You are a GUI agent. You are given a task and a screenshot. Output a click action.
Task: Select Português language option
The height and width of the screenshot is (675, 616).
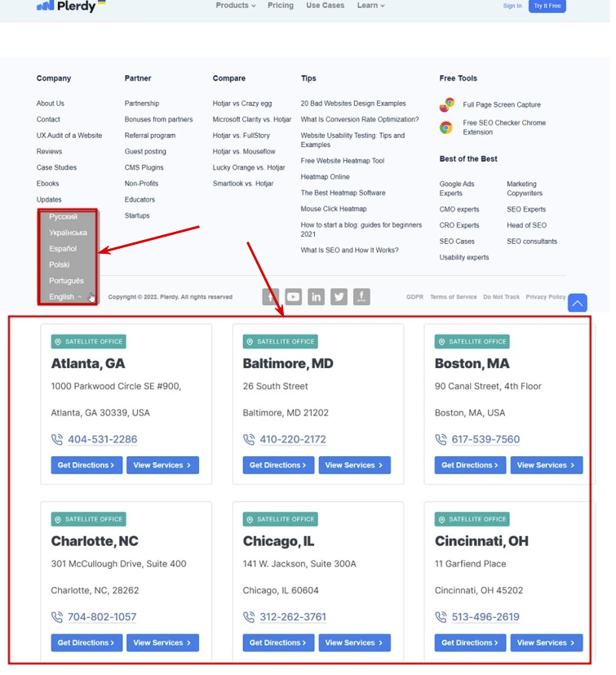(66, 281)
